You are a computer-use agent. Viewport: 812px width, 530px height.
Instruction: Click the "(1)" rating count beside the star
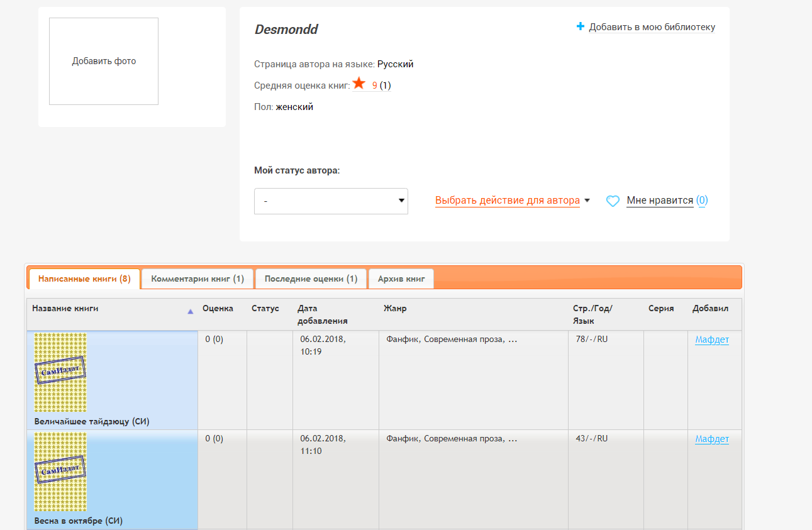(386, 86)
